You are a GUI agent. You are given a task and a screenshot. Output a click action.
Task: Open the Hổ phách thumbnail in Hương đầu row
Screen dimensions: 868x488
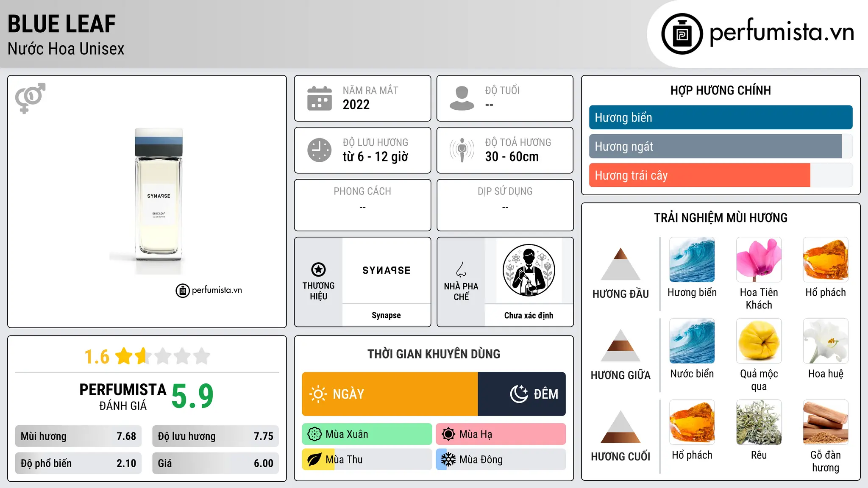(x=826, y=260)
